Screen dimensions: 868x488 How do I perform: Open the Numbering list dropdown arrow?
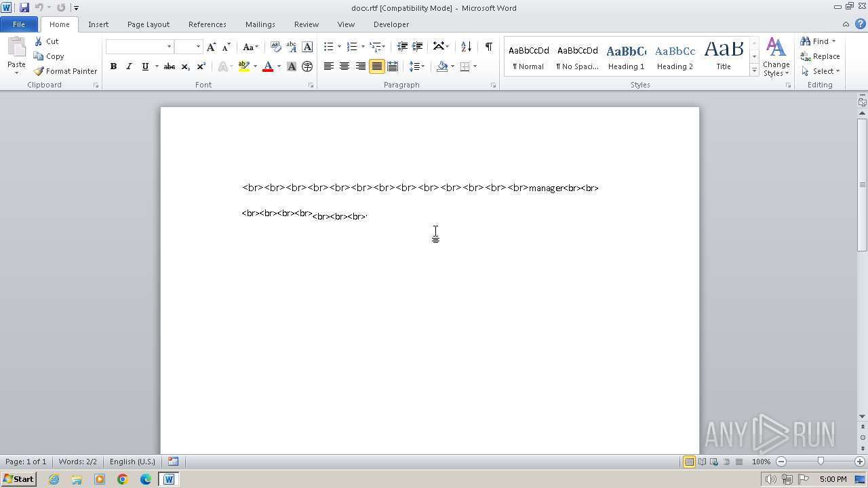tap(363, 47)
